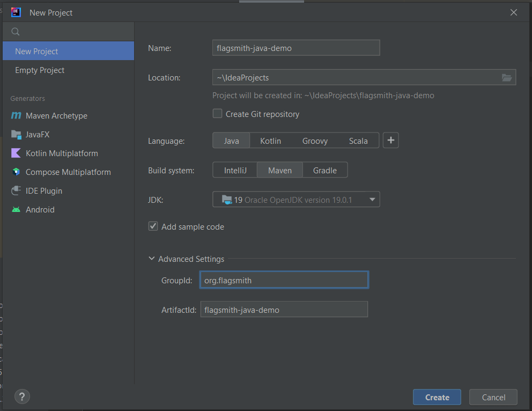Image resolution: width=532 pixels, height=411 pixels.
Task: Enable the Create Git repository checkbox
Action: [217, 113]
